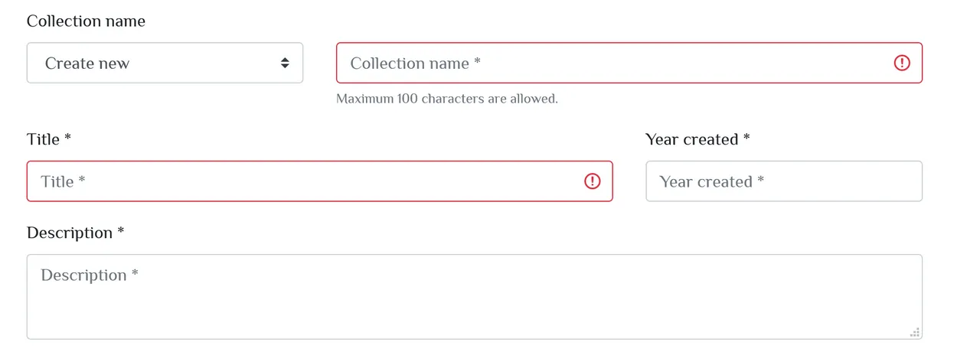Image resolution: width=980 pixels, height=355 pixels.
Task: Click the red warning icon in Title field
Action: [593, 181]
